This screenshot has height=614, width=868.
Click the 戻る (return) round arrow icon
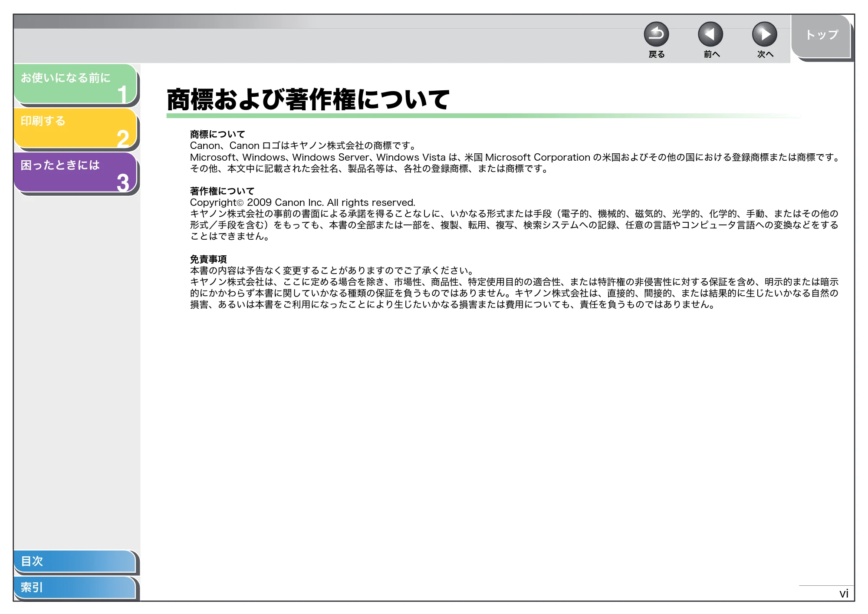(656, 34)
